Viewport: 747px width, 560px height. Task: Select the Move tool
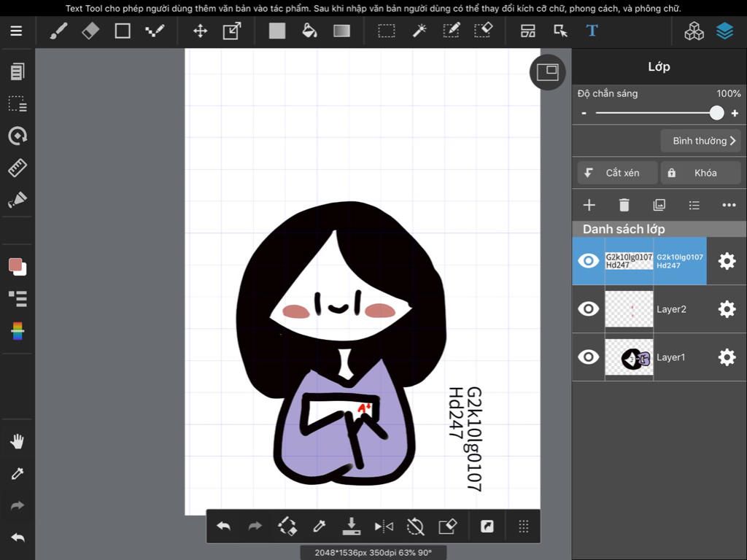click(x=200, y=31)
